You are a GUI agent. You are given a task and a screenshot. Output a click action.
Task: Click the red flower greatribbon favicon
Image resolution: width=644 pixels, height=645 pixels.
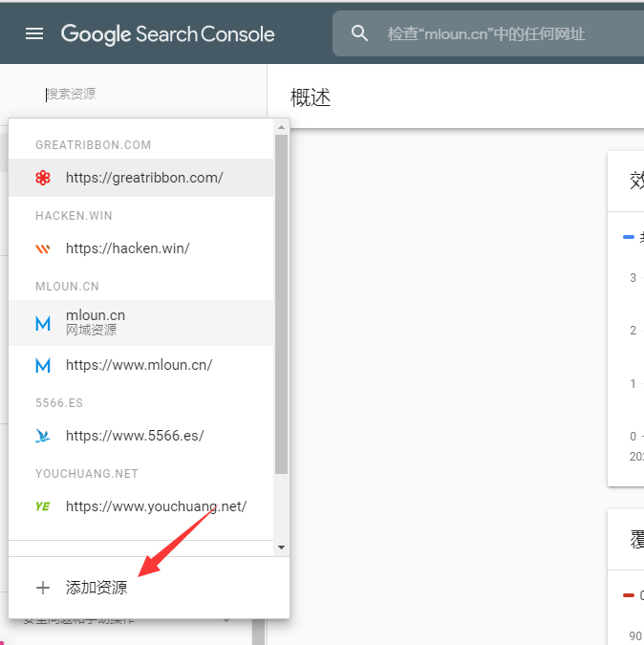click(x=43, y=178)
